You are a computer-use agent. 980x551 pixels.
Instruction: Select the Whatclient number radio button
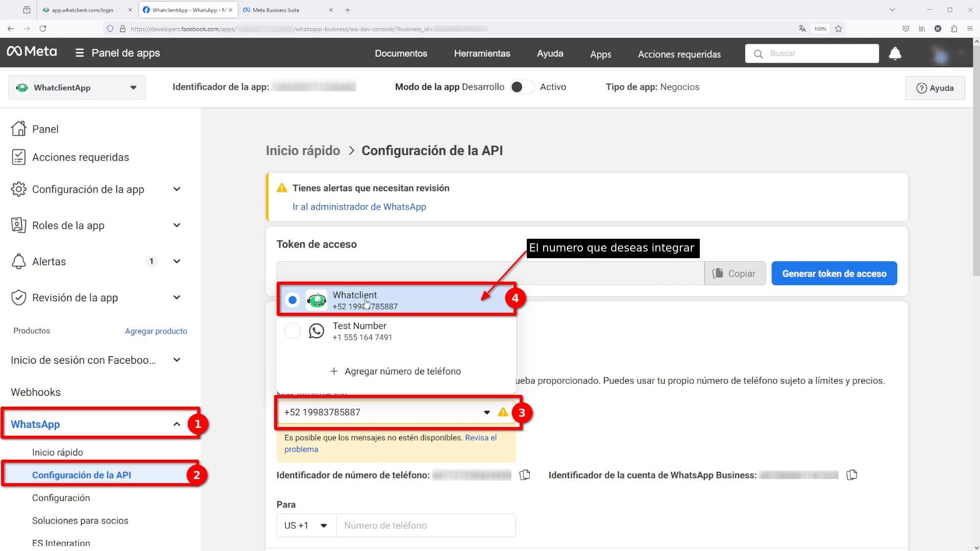[292, 300]
